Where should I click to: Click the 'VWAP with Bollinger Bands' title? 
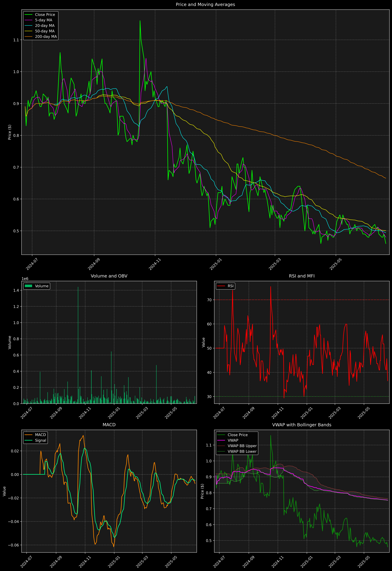pyautogui.click(x=302, y=425)
